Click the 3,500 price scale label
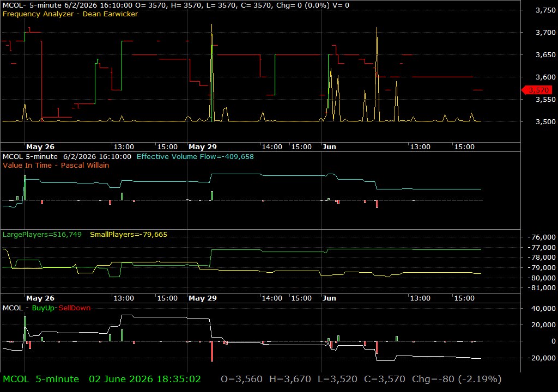The width and height of the screenshot is (558, 392). click(x=545, y=121)
